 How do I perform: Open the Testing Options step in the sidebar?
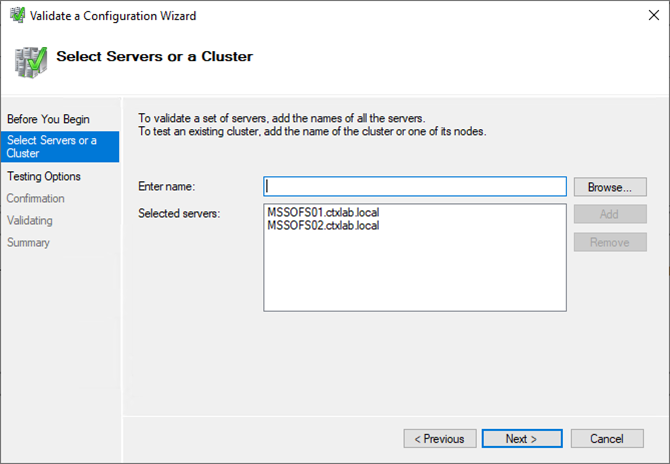point(44,176)
